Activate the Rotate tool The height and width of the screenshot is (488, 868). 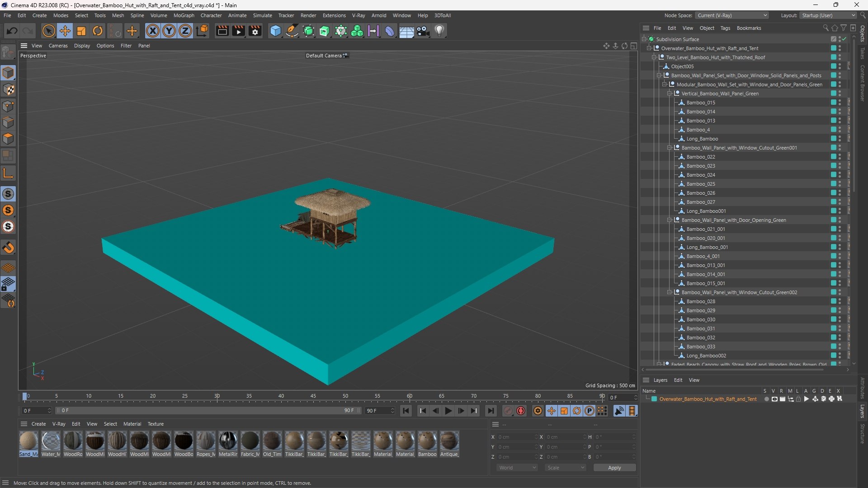98,31
